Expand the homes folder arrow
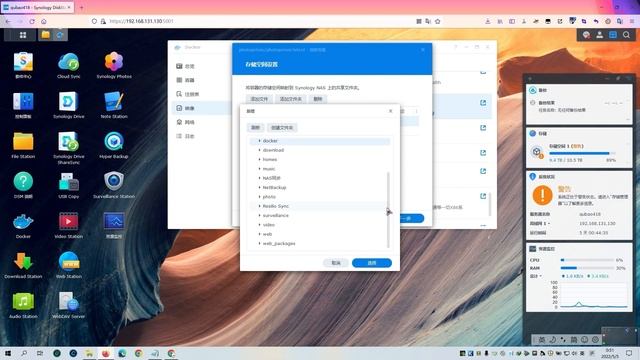 259,160
